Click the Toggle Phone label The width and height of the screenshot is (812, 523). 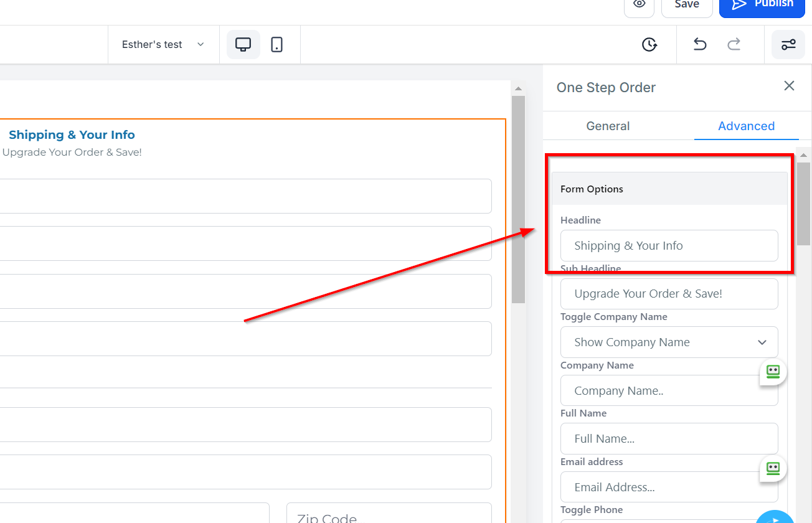click(x=592, y=510)
